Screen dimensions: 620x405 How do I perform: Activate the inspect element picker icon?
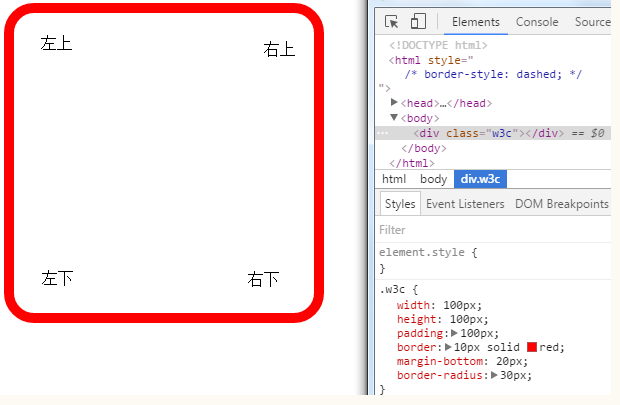click(391, 21)
